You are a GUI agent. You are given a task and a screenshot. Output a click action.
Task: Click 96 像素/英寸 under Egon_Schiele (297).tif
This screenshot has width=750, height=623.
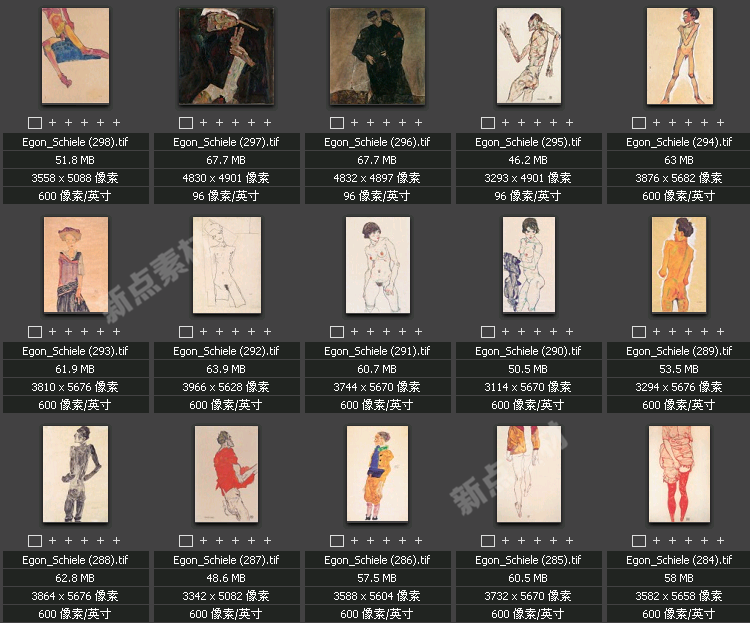pyautogui.click(x=226, y=196)
